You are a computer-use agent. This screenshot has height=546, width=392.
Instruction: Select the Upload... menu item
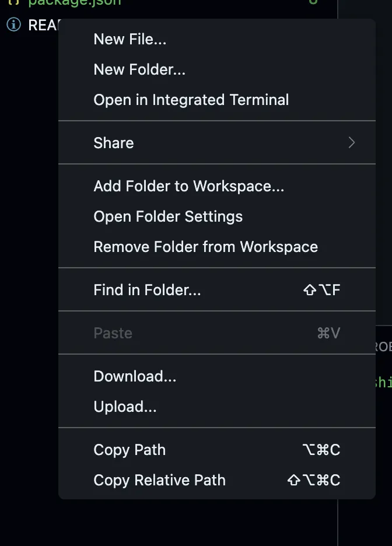125,407
